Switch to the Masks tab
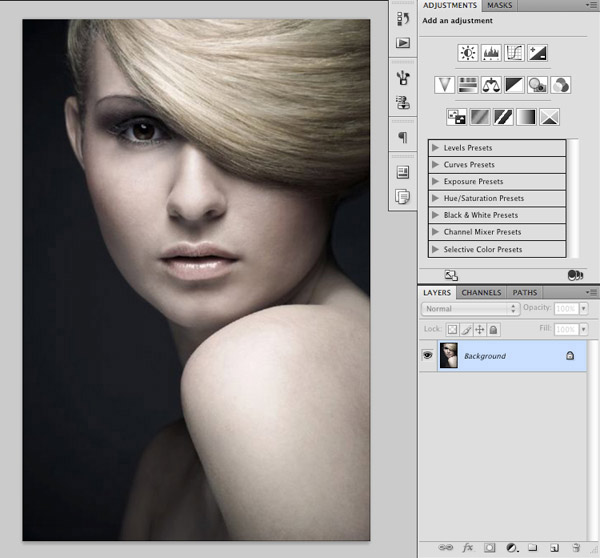The width and height of the screenshot is (600, 558). pos(499,6)
